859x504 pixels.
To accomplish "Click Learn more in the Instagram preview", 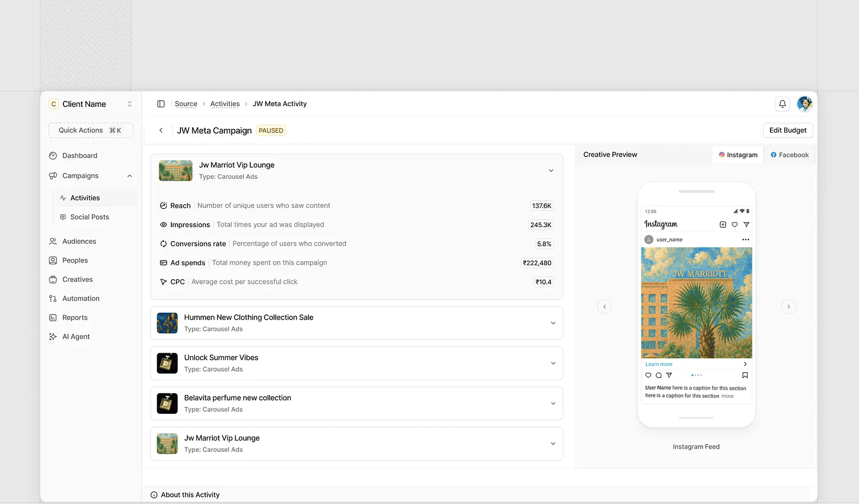I will coord(659,364).
